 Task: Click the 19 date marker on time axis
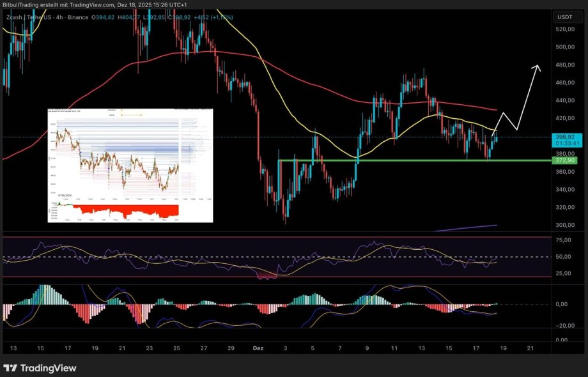(504, 349)
